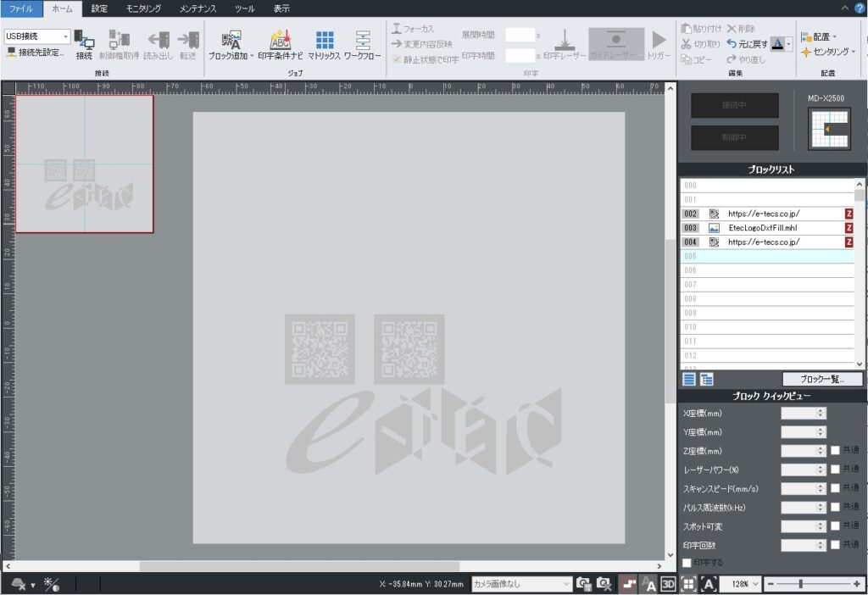The height and width of the screenshot is (595, 868).
Task: Open the マトリックス matrix tool
Action: point(324,44)
